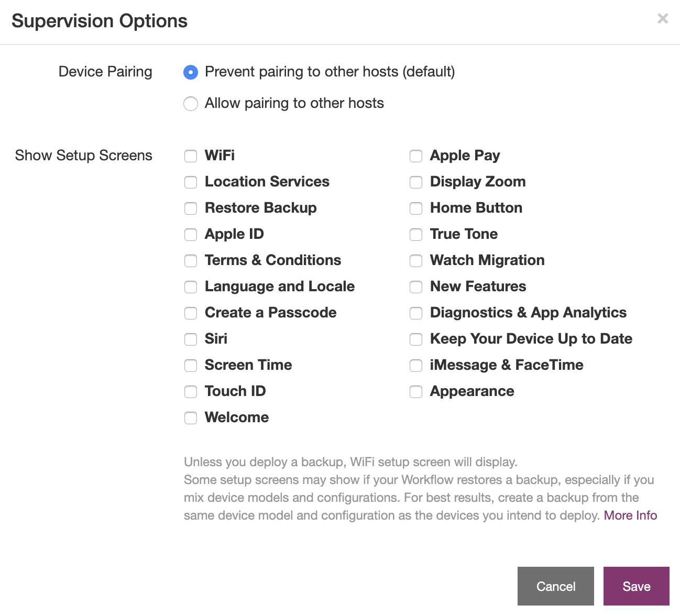Close the Supervision Options dialog
680x616 pixels.
pos(663,19)
